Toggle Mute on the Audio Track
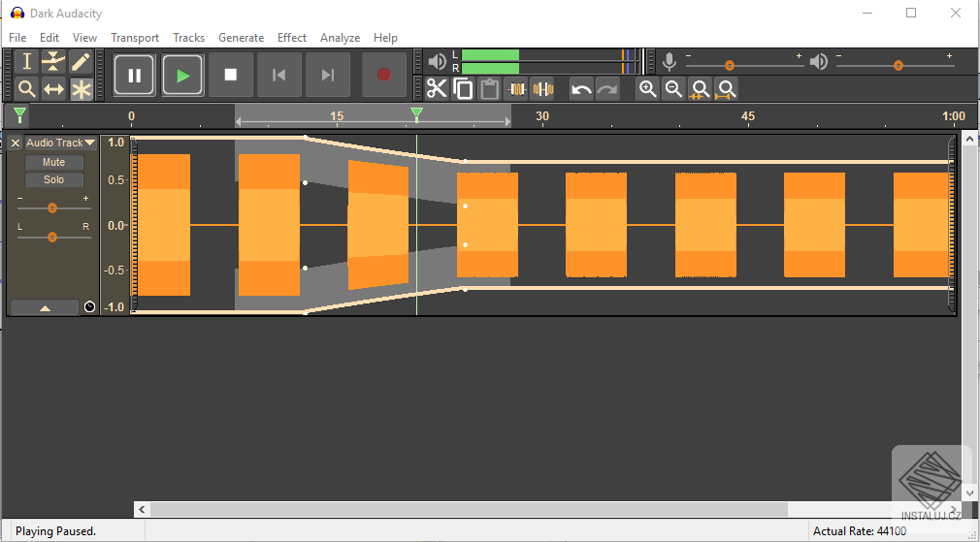980x542 pixels. coord(53,162)
